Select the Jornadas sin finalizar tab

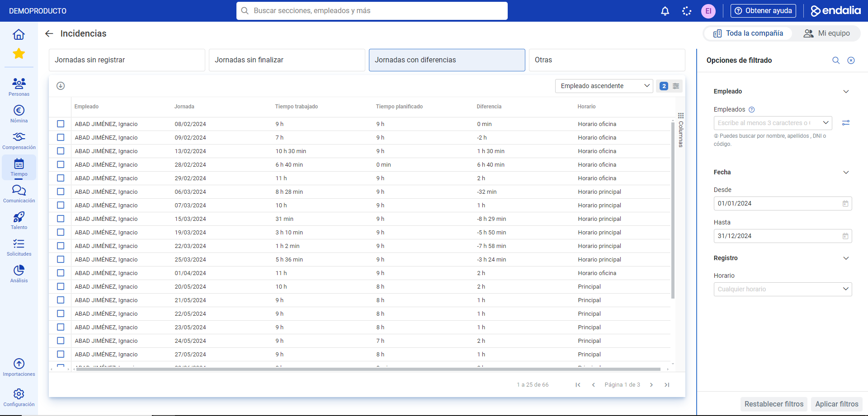click(287, 60)
